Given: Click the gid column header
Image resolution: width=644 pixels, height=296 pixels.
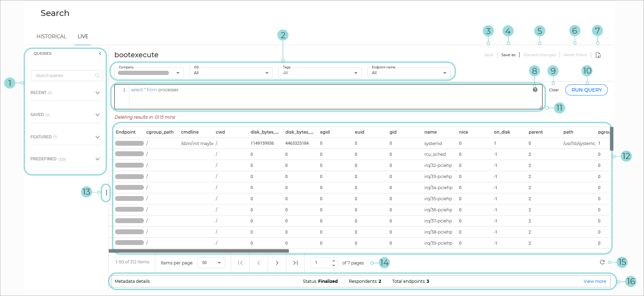Looking at the screenshot, I should pyautogui.click(x=393, y=132).
